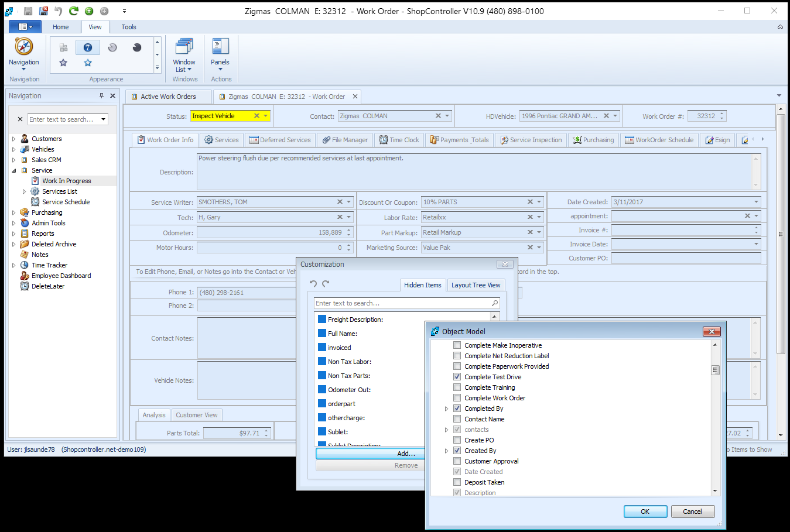
Task: Open the Marketing Source dropdown arrow
Action: 539,248
